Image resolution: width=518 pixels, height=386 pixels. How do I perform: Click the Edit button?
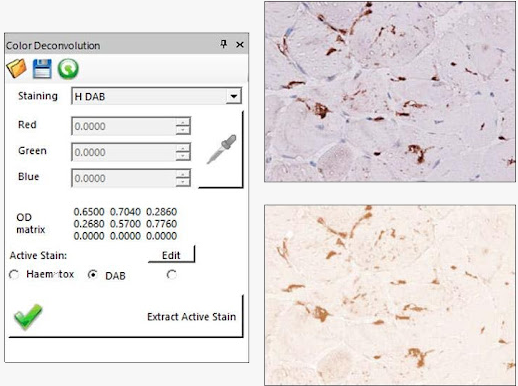[x=171, y=255]
